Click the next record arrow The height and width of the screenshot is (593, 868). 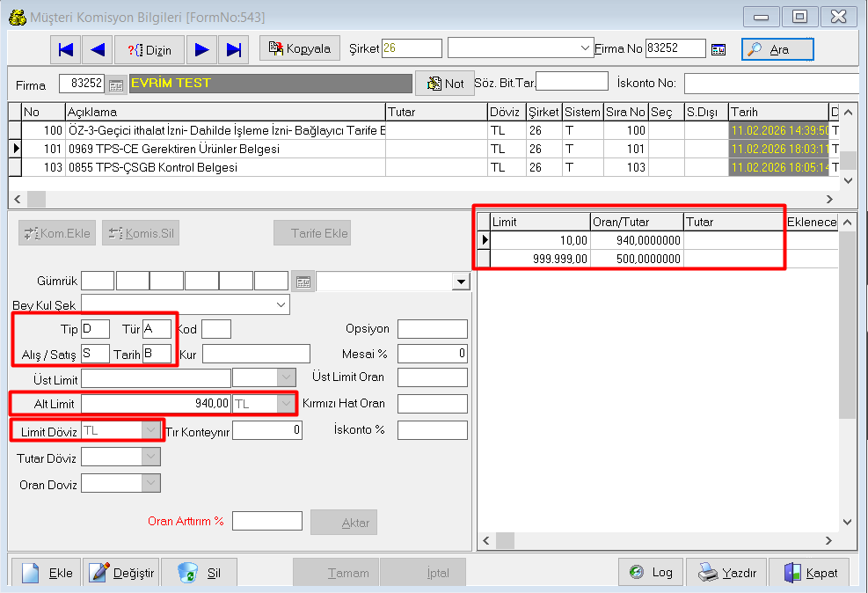point(201,49)
